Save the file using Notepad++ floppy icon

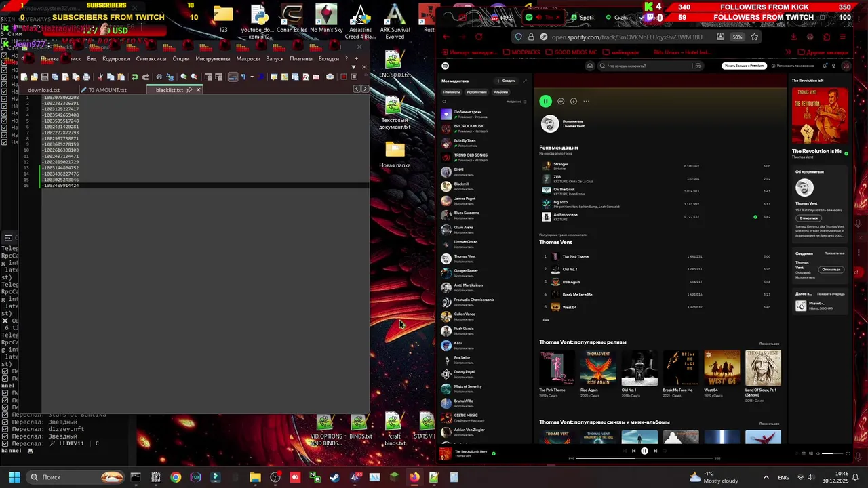coord(45,77)
